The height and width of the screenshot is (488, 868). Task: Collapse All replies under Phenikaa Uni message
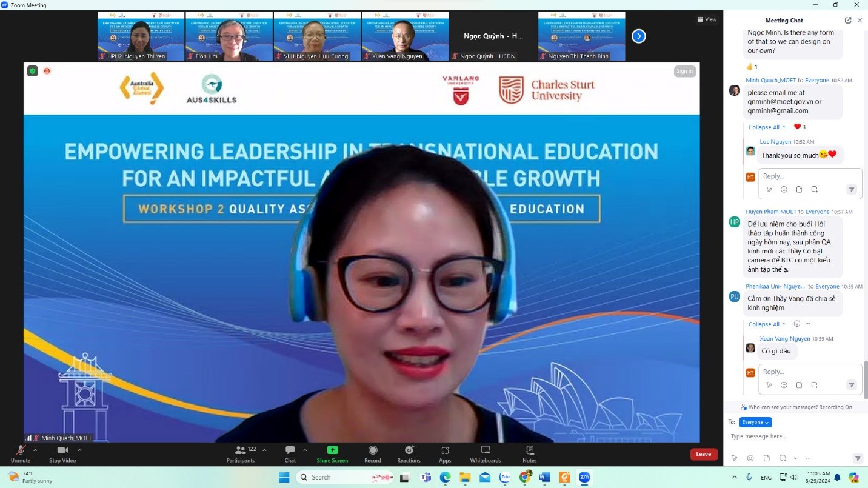(x=767, y=324)
